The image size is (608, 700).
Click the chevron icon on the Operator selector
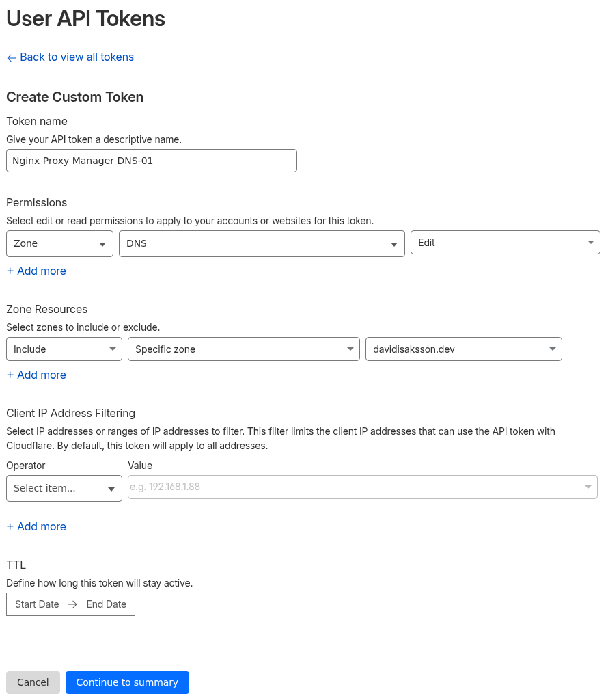click(111, 488)
